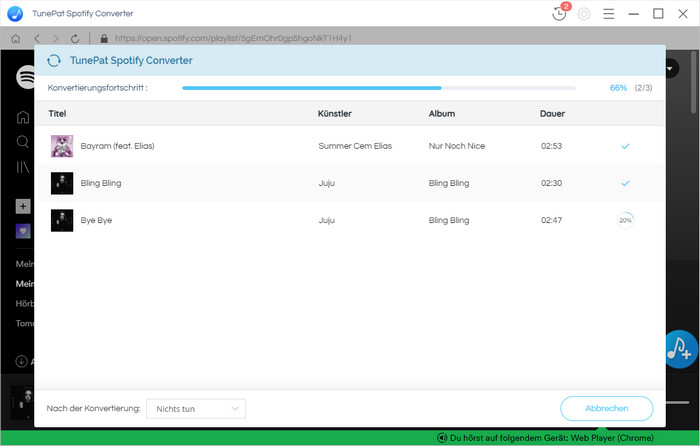Open Spotify Home sidebar icon
700x446 pixels.
pos(23,117)
